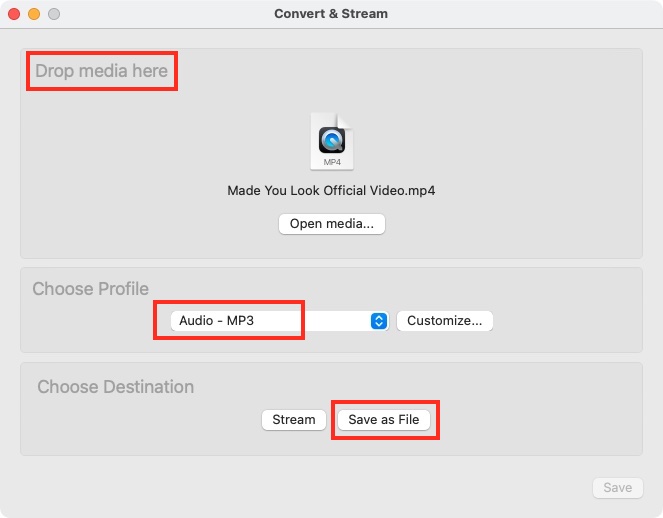Click the Open media... button
663x518 pixels.
pos(332,224)
